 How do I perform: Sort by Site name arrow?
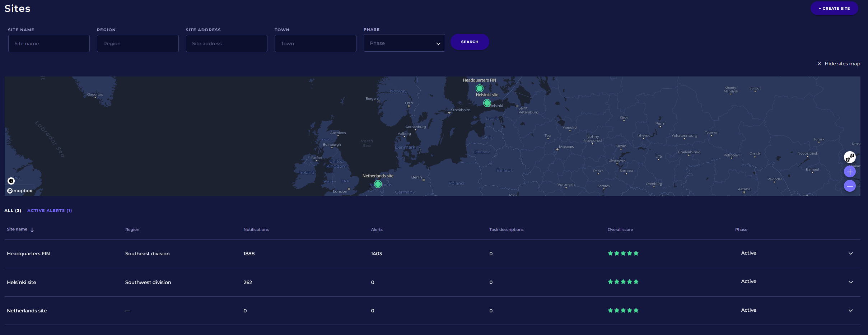tap(32, 230)
